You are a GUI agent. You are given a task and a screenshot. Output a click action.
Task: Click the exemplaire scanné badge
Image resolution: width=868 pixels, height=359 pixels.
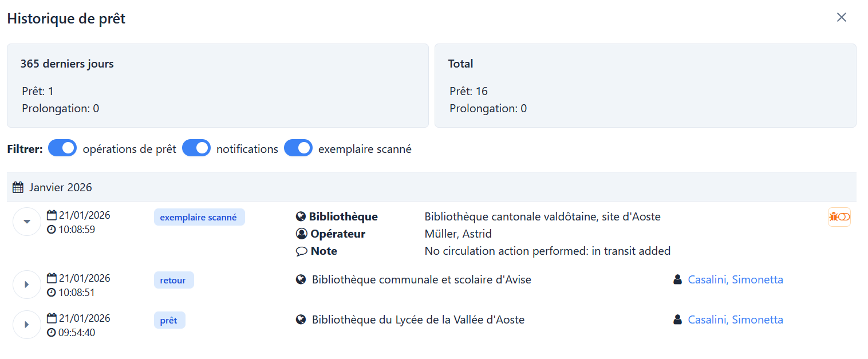coord(199,218)
